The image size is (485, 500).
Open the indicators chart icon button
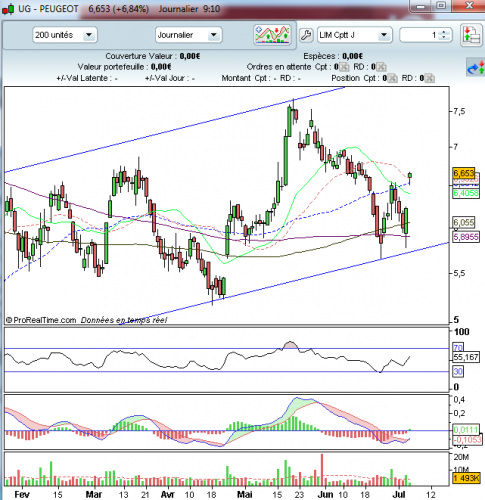coord(272,34)
